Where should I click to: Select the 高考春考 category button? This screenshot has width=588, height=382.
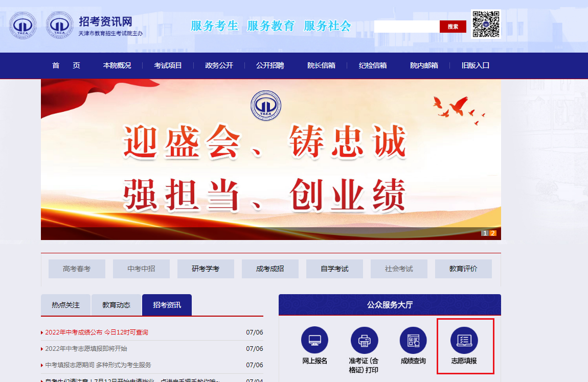tap(77, 269)
